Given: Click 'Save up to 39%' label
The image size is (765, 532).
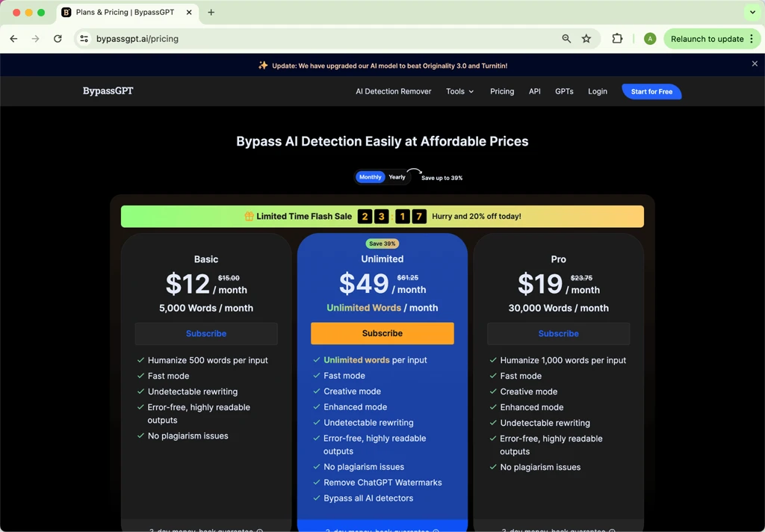Looking at the screenshot, I should (442, 178).
